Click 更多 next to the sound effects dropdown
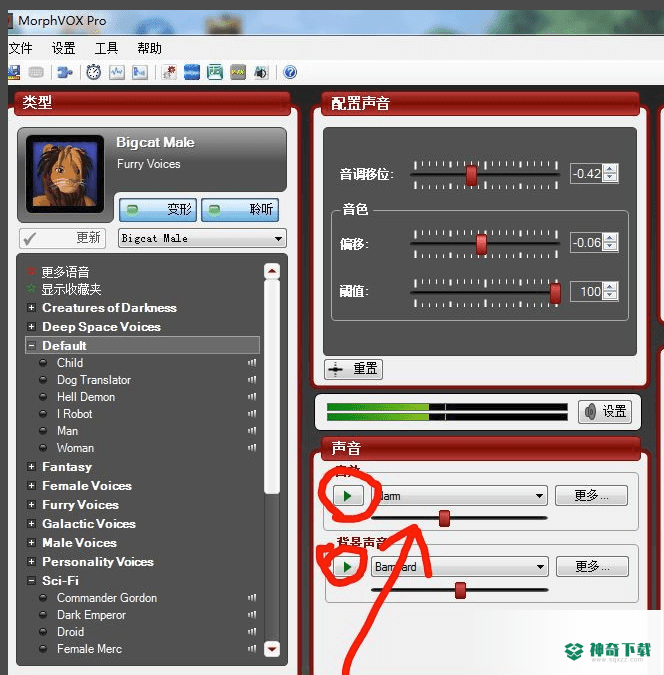664x675 pixels. [x=591, y=495]
